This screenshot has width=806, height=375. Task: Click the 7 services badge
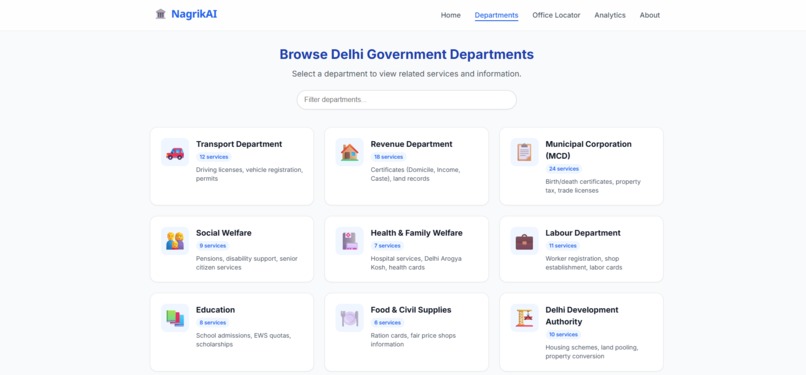[387, 246]
